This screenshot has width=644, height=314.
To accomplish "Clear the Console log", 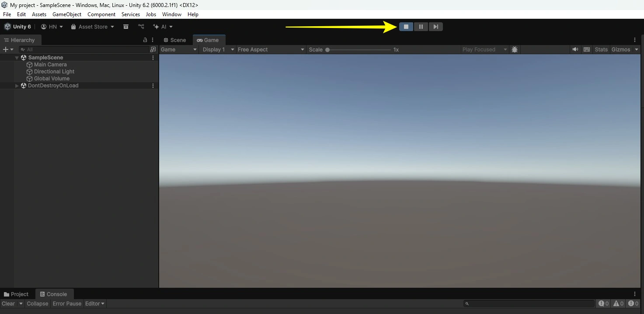I will point(8,304).
